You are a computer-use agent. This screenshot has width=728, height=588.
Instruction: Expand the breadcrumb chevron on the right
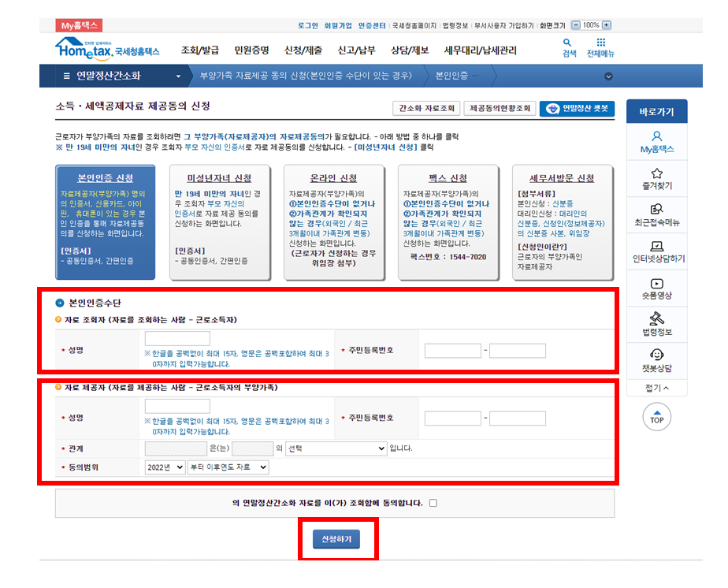click(607, 78)
